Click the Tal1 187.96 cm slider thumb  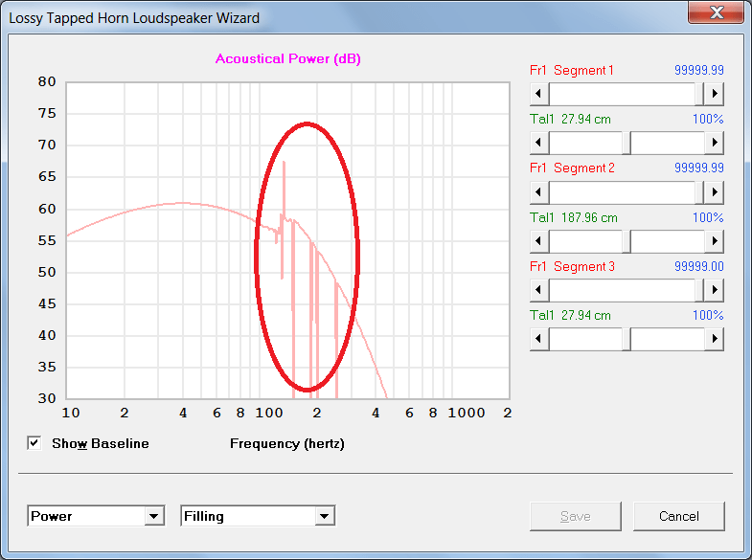(627, 241)
